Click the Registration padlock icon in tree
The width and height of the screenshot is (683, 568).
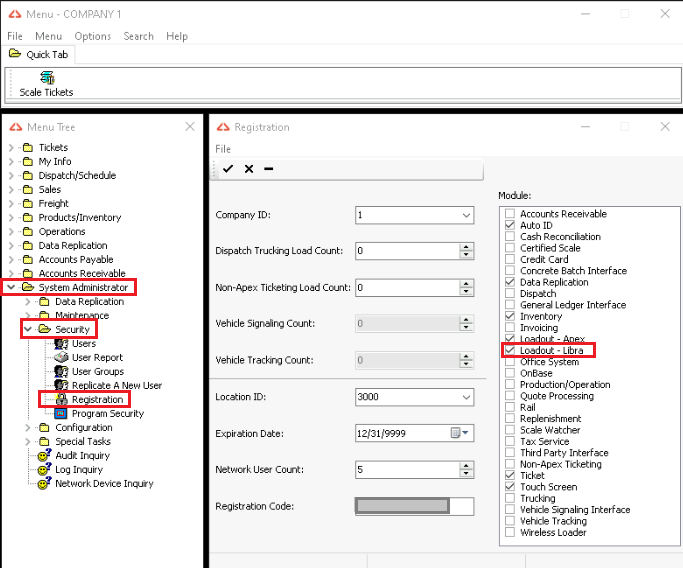pos(61,399)
